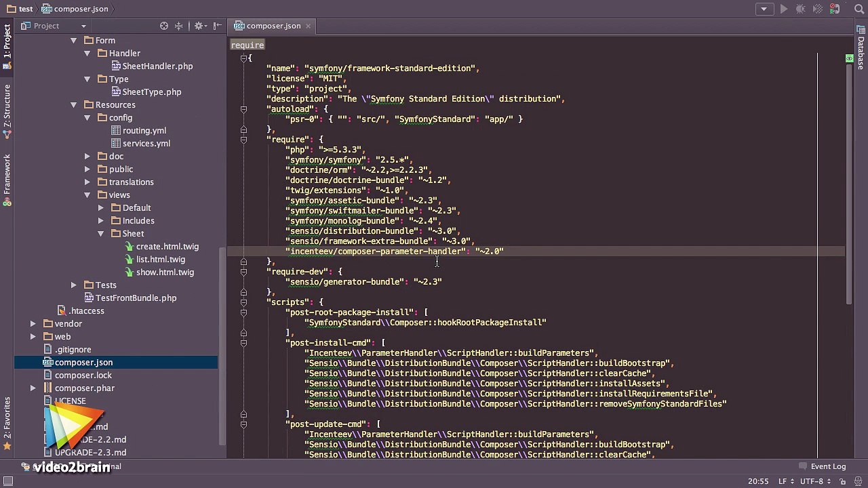This screenshot has height=488, width=868.
Task: Click the composer.json breadcrumb
Action: (x=75, y=9)
